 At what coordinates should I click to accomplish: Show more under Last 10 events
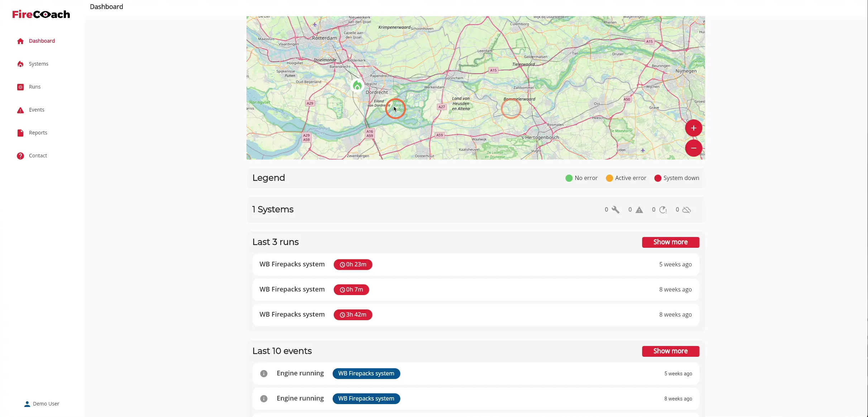pos(670,351)
